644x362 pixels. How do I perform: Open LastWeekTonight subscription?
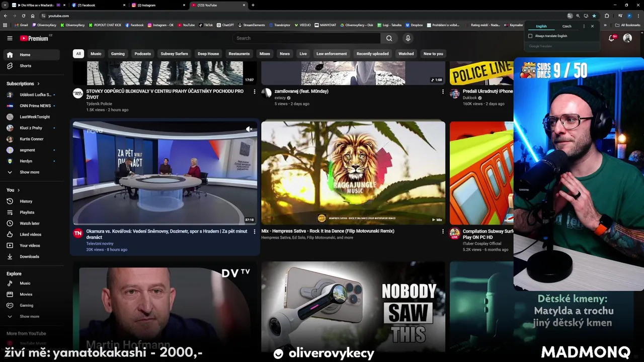(33, 117)
